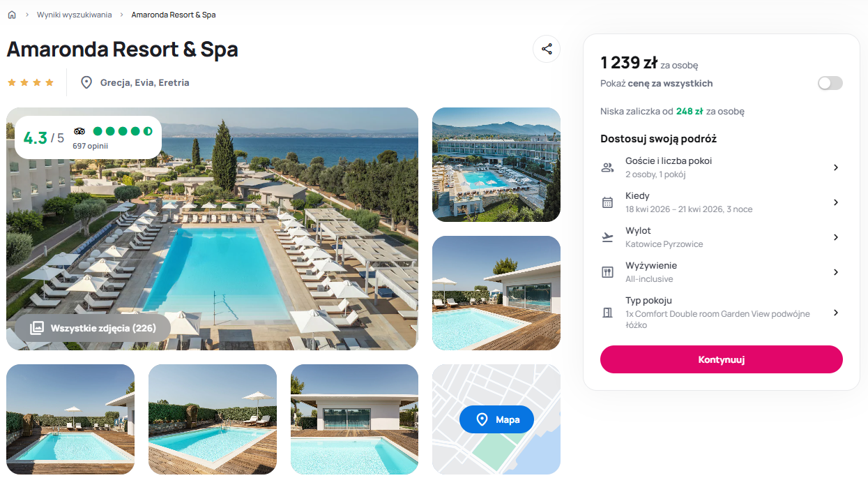This screenshot has width=868, height=478.
Task: Click the meal icon beside Wyżywienie
Action: click(x=607, y=272)
